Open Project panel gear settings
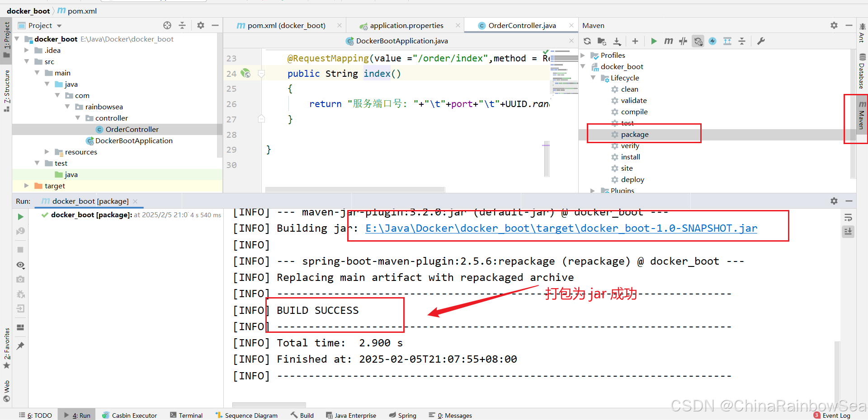 [x=201, y=25]
